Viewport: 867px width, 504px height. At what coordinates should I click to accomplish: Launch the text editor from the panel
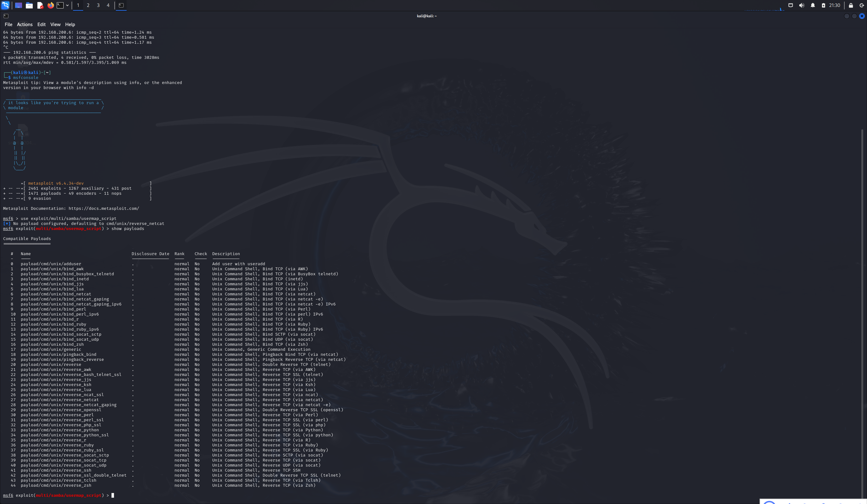coord(40,5)
